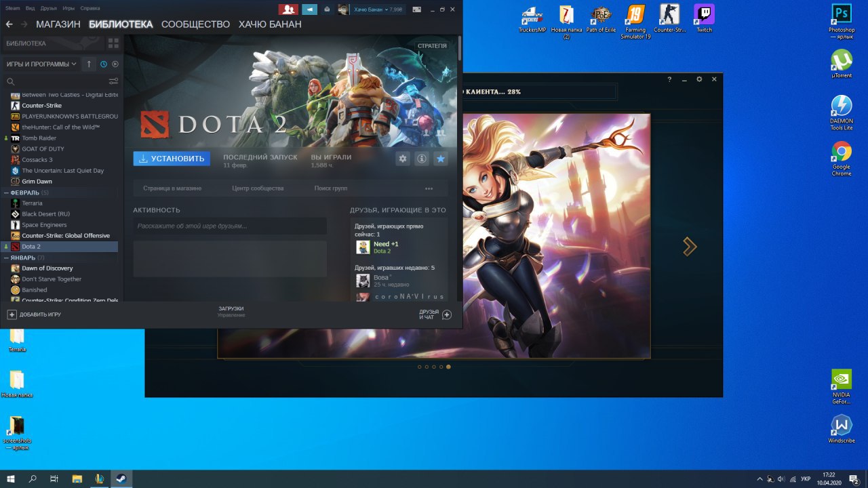Open Хачю Банан profile tab
The width and height of the screenshot is (868, 488).
pyautogui.click(x=270, y=24)
